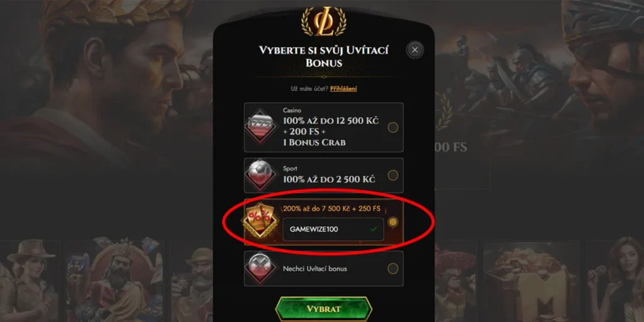Screen dimensions: 644x322
Task: Click the golden L laurel logo
Action: 324,21
